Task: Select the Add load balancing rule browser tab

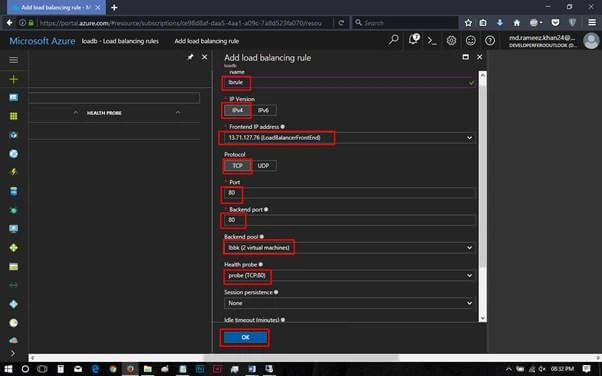Action: coord(56,7)
